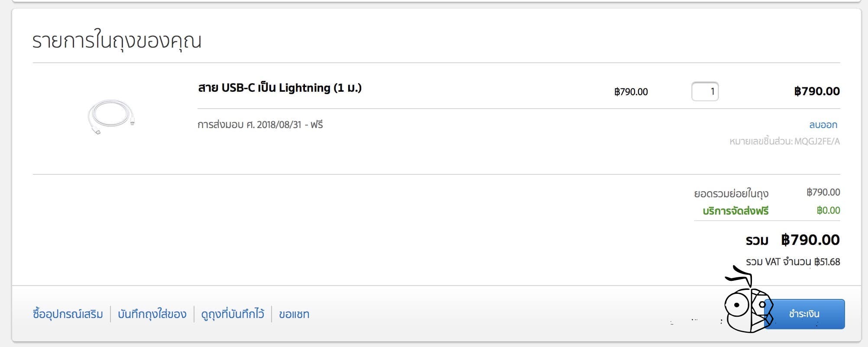Click the bold line total on the product row
This screenshot has height=347, width=868.
817,91
